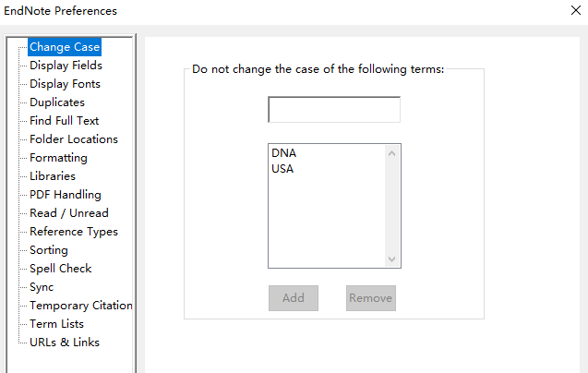The width and height of the screenshot is (588, 373).
Task: Select USA in the terms list
Action: 282,169
